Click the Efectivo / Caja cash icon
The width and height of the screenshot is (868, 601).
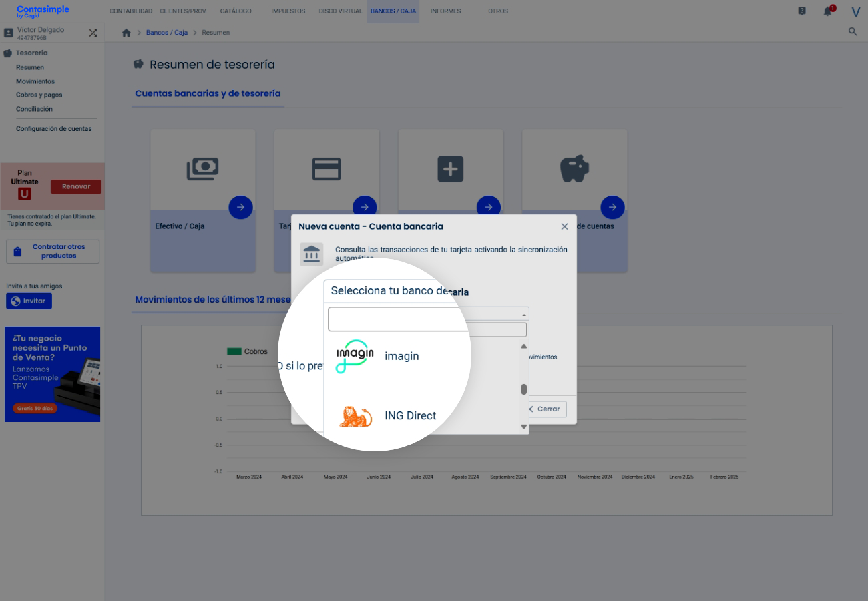202,169
